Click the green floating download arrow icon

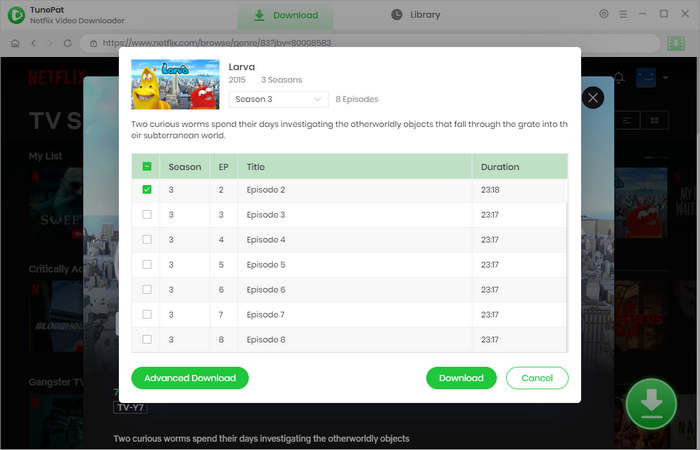651,403
